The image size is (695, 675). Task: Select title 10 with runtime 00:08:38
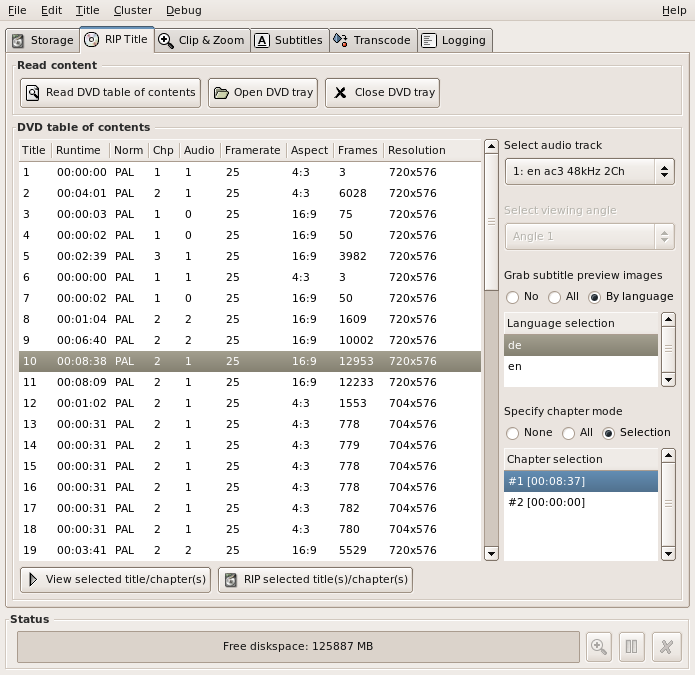250,362
